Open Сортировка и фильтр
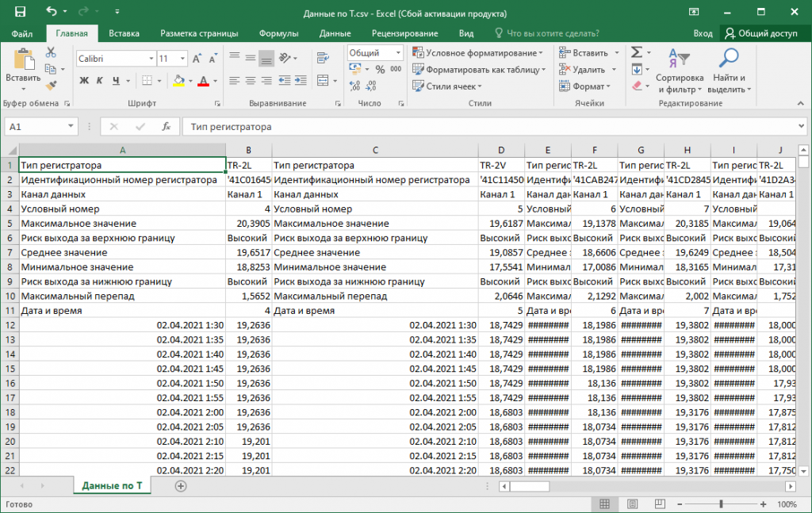The height and width of the screenshot is (513, 812). coord(680,71)
